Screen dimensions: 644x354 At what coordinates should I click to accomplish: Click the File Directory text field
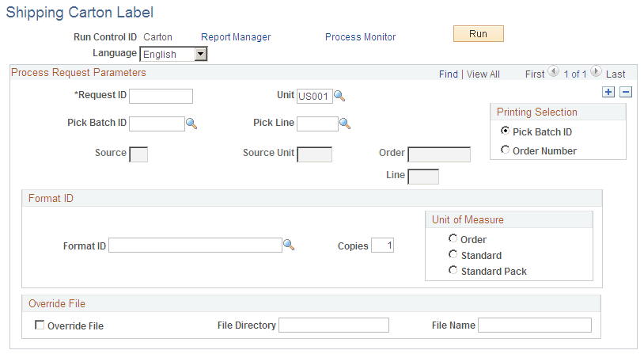(x=334, y=325)
